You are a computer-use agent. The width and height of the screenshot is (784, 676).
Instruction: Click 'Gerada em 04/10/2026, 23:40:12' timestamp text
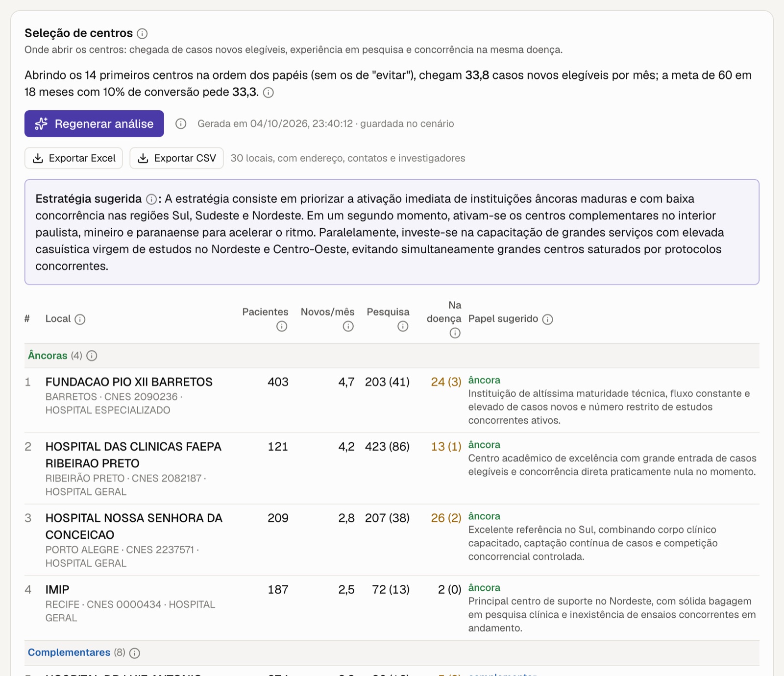click(x=275, y=124)
